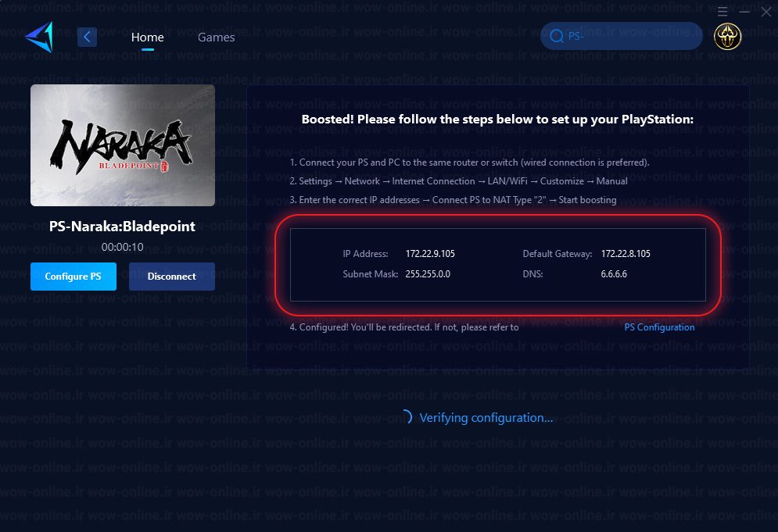This screenshot has width=778, height=532.
Task: Select the subnet mask value 255.255.0.0
Action: pos(428,274)
